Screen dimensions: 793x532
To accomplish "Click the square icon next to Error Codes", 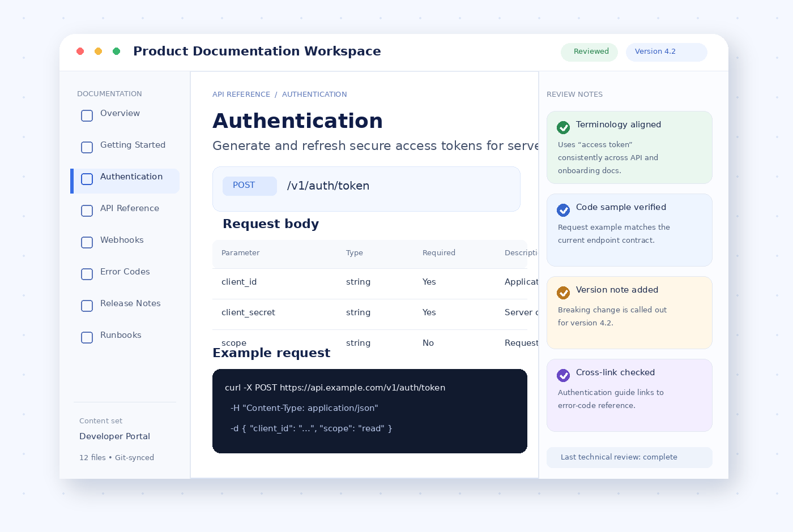I will tap(87, 274).
